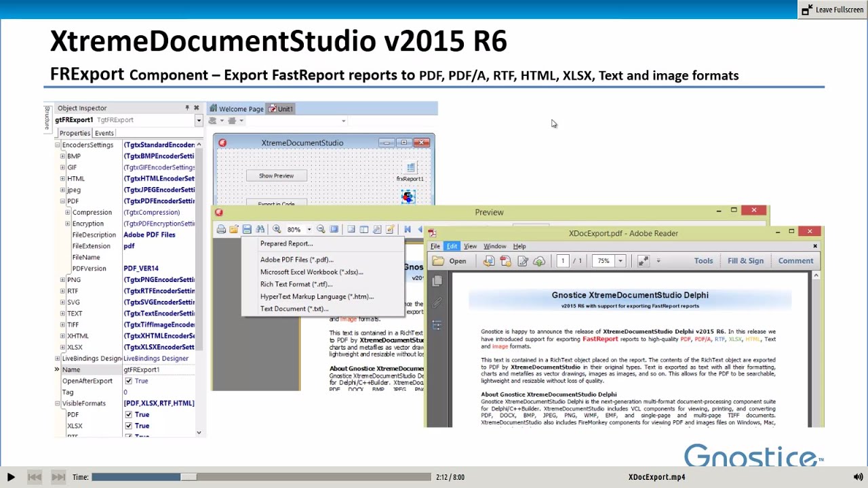Viewport: 868px width, 488px height.
Task: Expand the Encryption property node
Action: (x=68, y=224)
